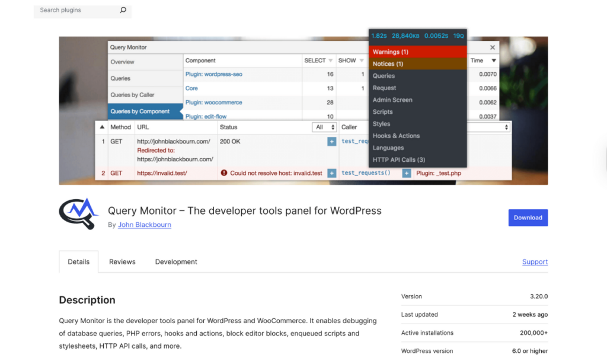Image resolution: width=607 pixels, height=364 pixels.
Task: Click the 19Q query count stat
Action: tap(458, 36)
